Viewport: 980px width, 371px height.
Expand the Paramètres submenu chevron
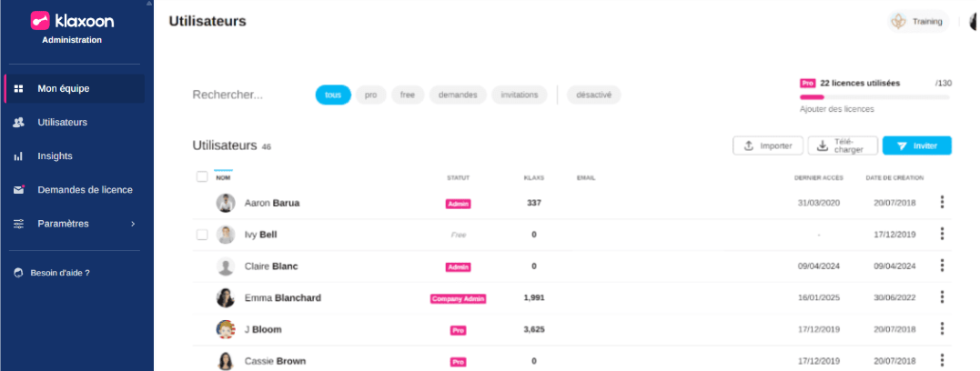133,224
